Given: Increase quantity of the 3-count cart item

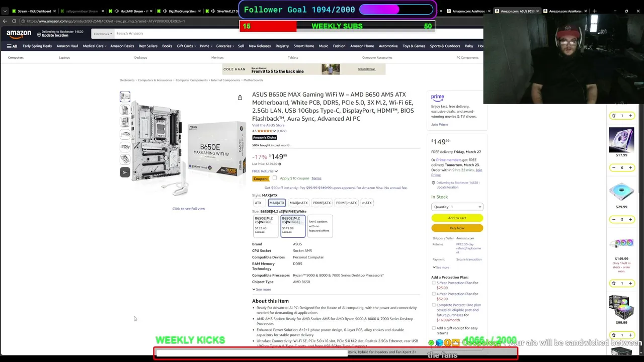Looking at the screenshot, I should tap(630, 219).
